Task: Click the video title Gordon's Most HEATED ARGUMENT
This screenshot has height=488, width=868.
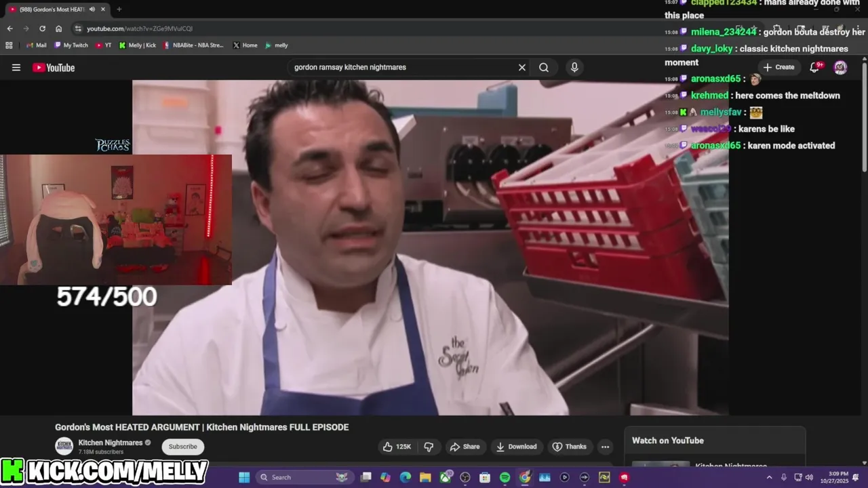Action: coord(202,427)
